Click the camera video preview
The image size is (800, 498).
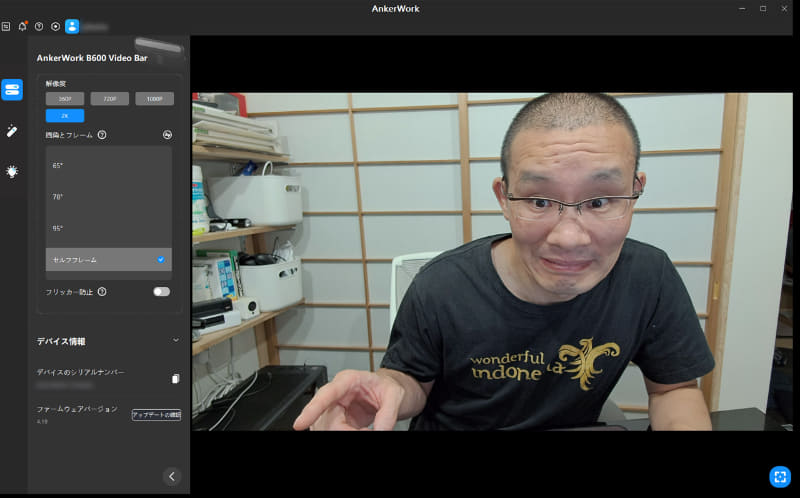tap(492, 262)
